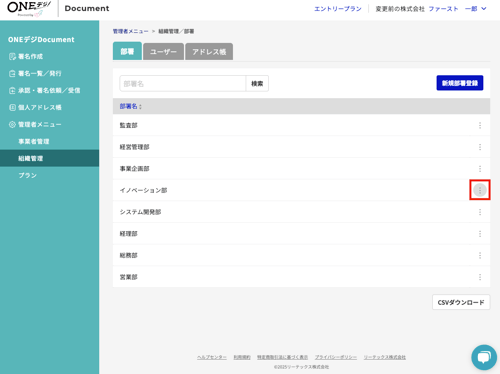The image size is (500, 374).
Task: Open 管理者メニュー sidebar menu label
Action: (40, 124)
